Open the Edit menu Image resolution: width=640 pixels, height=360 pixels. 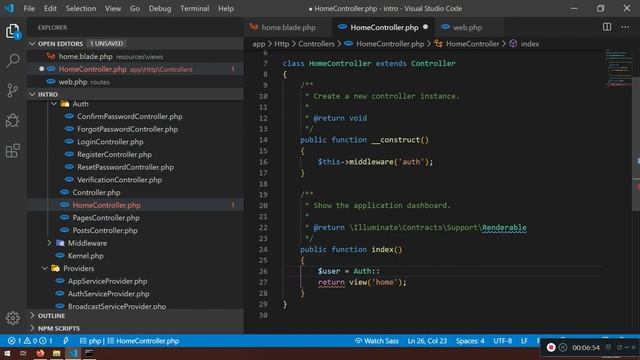(x=50, y=8)
